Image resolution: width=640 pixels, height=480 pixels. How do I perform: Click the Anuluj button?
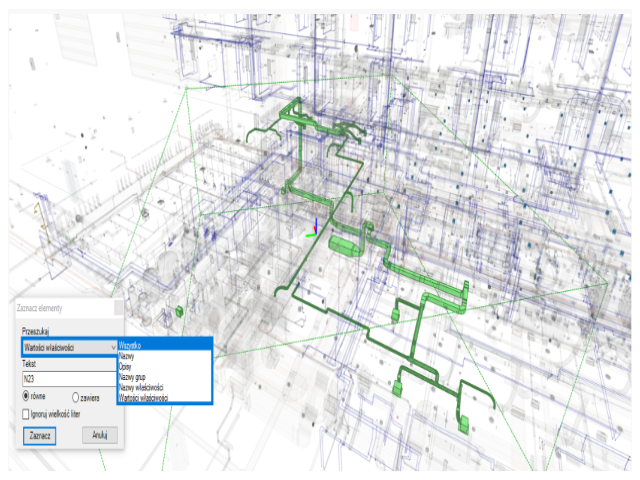click(100, 435)
